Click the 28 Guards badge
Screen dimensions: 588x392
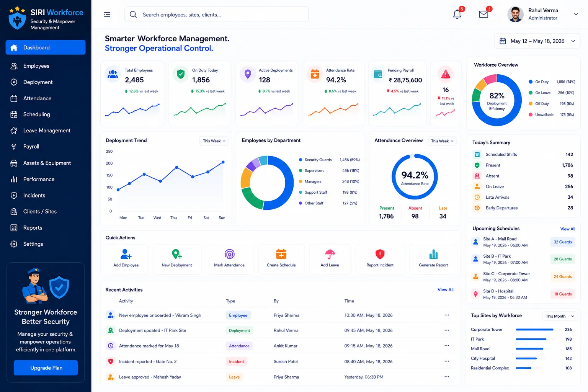tap(563, 259)
